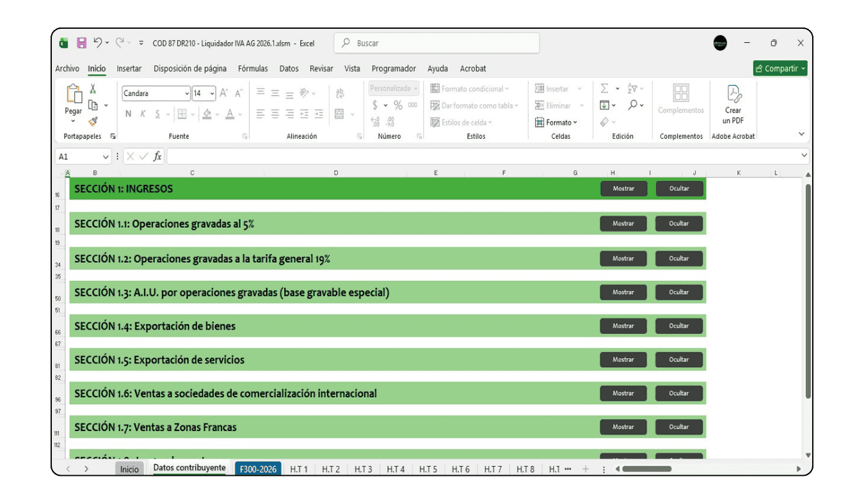Click the Undo arrow icon

coord(98,43)
